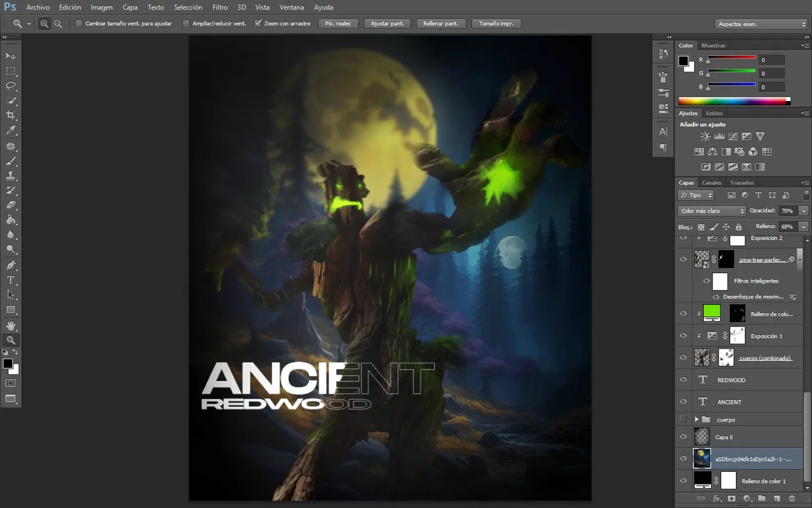Select the Clone Stamp tool

tap(11, 175)
